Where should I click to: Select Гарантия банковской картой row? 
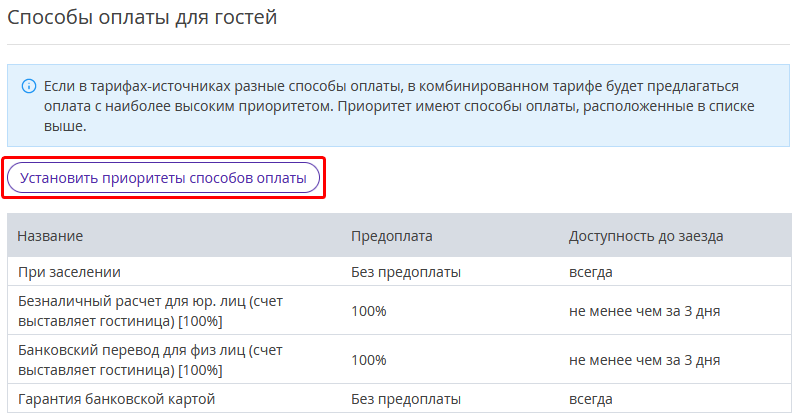tap(399, 399)
